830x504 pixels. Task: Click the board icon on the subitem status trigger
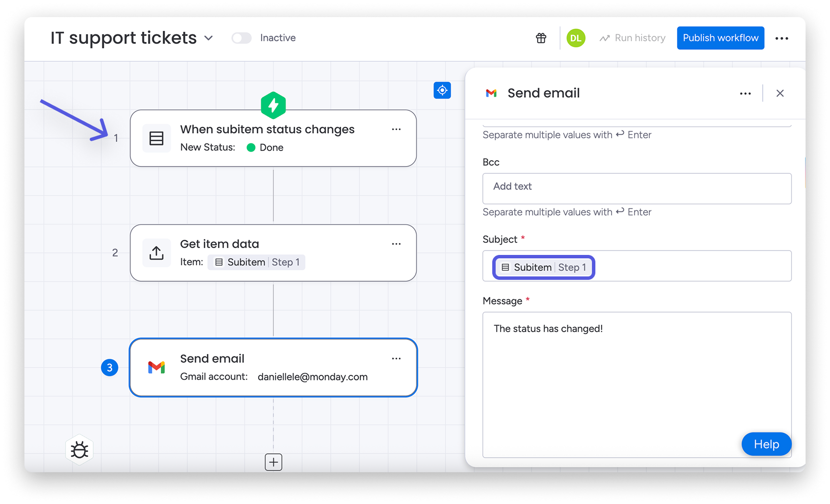tap(156, 138)
